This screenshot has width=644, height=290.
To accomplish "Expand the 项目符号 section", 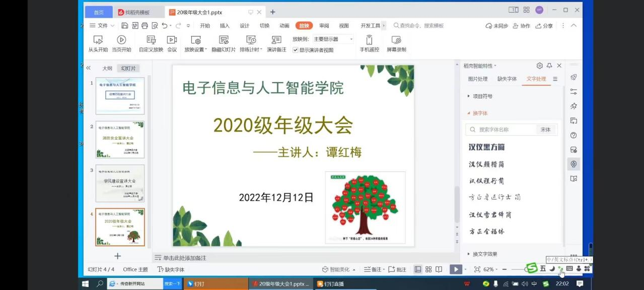I will [x=482, y=96].
